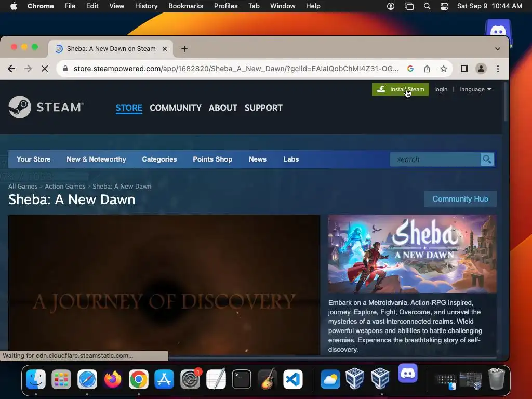Click the game trailer video
This screenshot has width=532, height=399.
click(164, 285)
